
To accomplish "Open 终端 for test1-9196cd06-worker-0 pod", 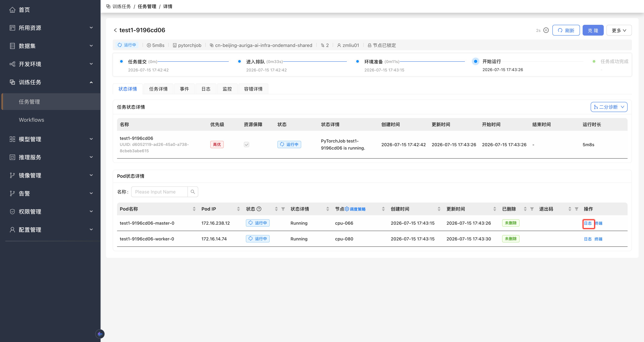I will [599, 239].
